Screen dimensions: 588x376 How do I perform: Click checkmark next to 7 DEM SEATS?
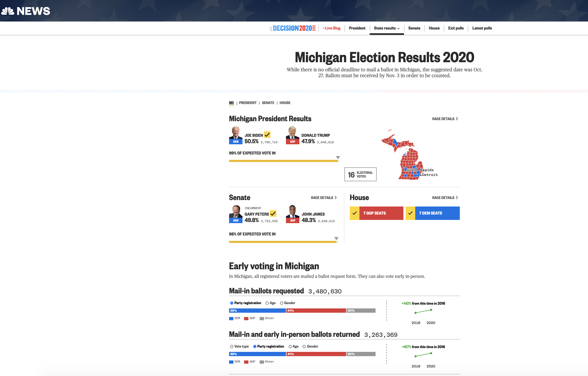coord(410,213)
